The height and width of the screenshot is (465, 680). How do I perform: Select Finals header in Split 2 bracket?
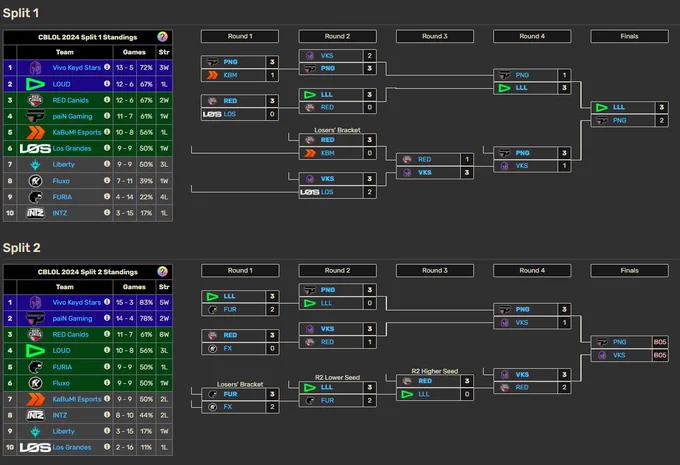point(629,270)
